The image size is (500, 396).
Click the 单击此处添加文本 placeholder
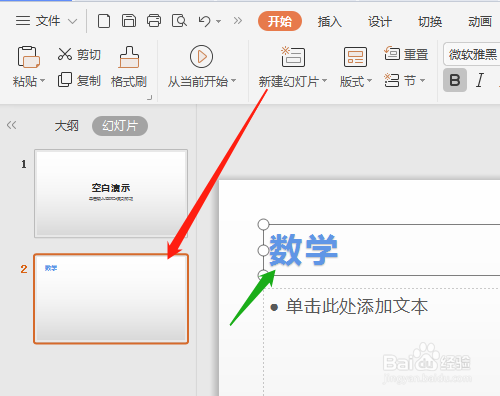(x=357, y=306)
